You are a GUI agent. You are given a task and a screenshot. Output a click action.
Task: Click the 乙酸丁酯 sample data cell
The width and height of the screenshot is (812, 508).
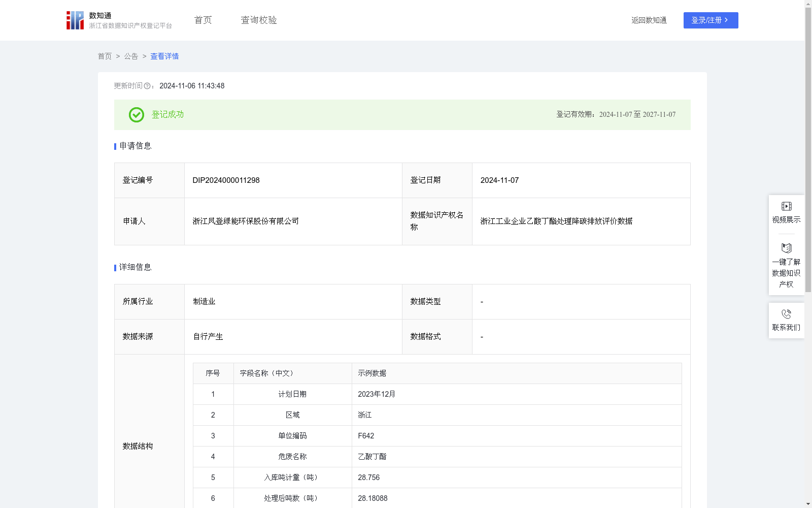517,457
